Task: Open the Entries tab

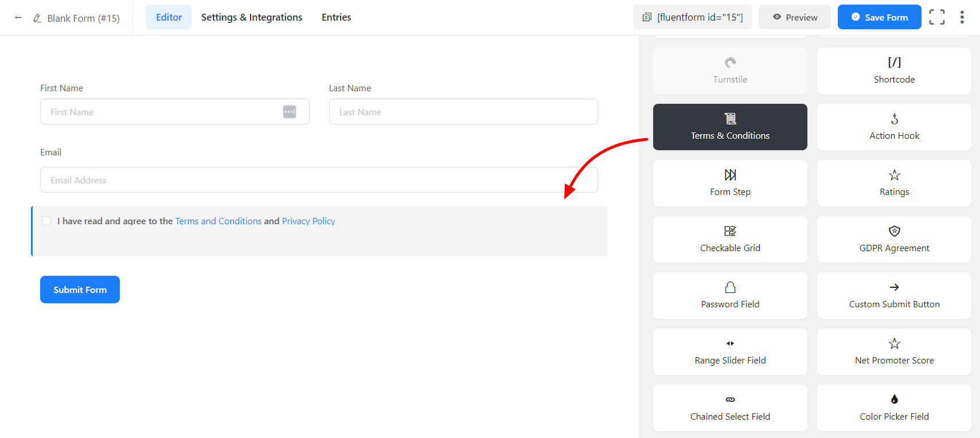Action: 336,17
